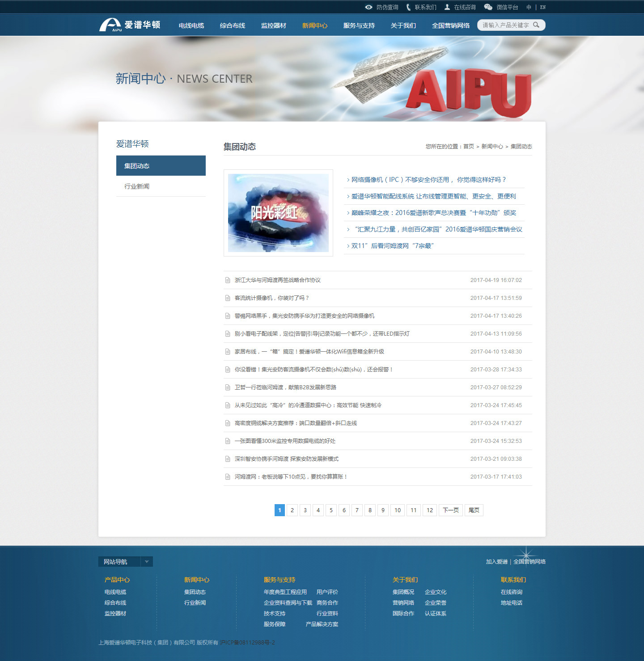
Task: Go to page 2 of news list
Action: [292, 510]
